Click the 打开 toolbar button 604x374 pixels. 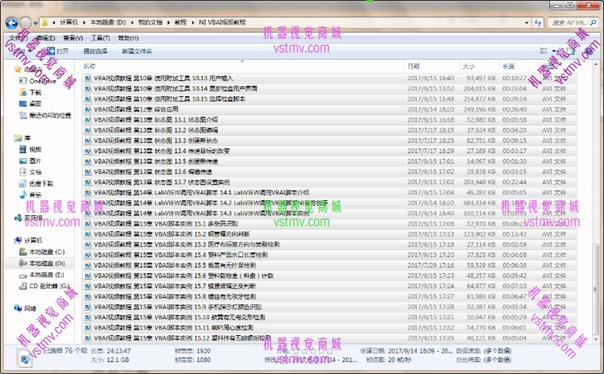pos(58,51)
